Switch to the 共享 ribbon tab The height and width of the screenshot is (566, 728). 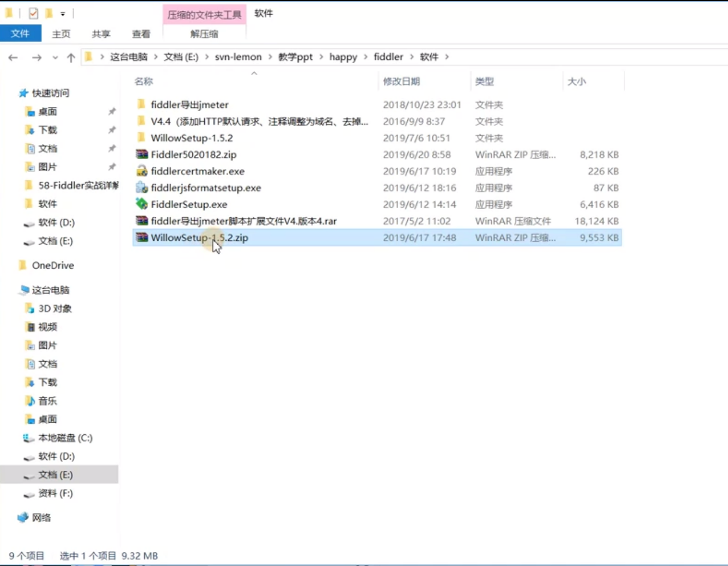tap(101, 34)
